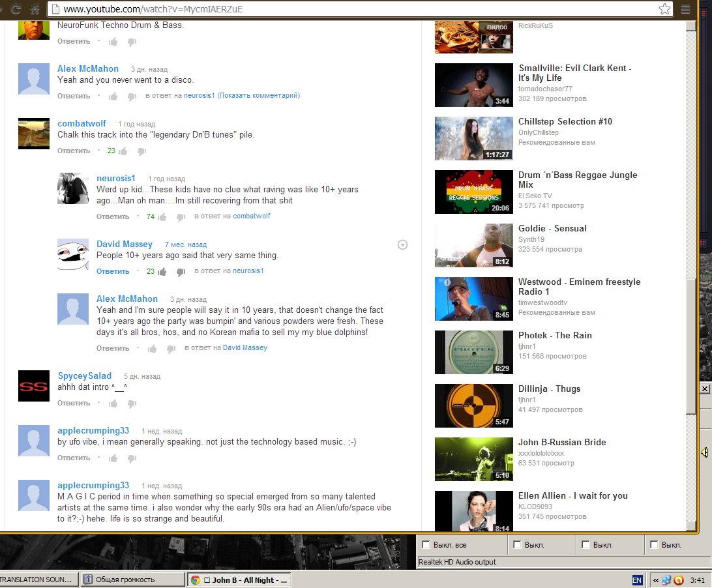The width and height of the screenshot is (712, 588).
Task: Dislike Alex McMahon's blue dolphins comment
Action: pos(171,349)
